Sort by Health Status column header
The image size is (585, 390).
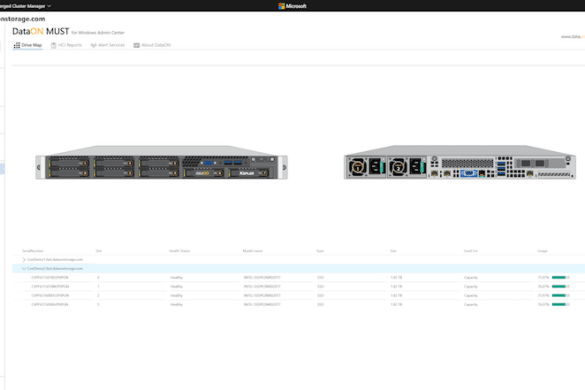pos(179,251)
